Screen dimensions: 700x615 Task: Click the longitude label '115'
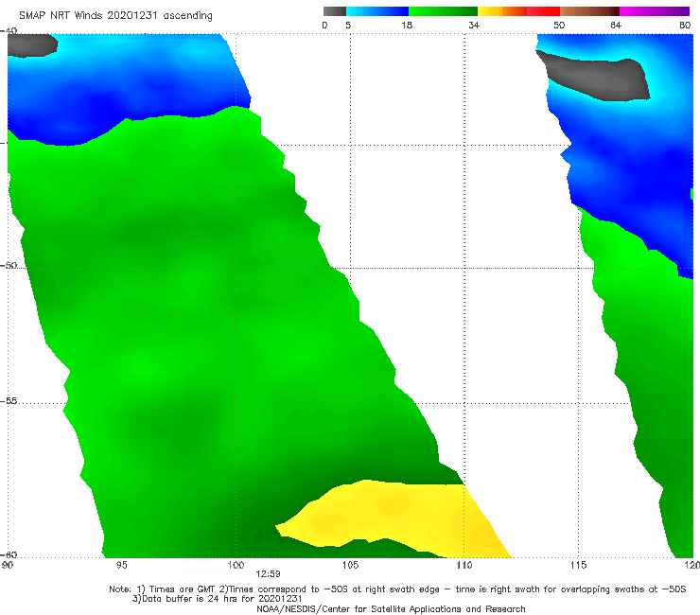coord(579,566)
